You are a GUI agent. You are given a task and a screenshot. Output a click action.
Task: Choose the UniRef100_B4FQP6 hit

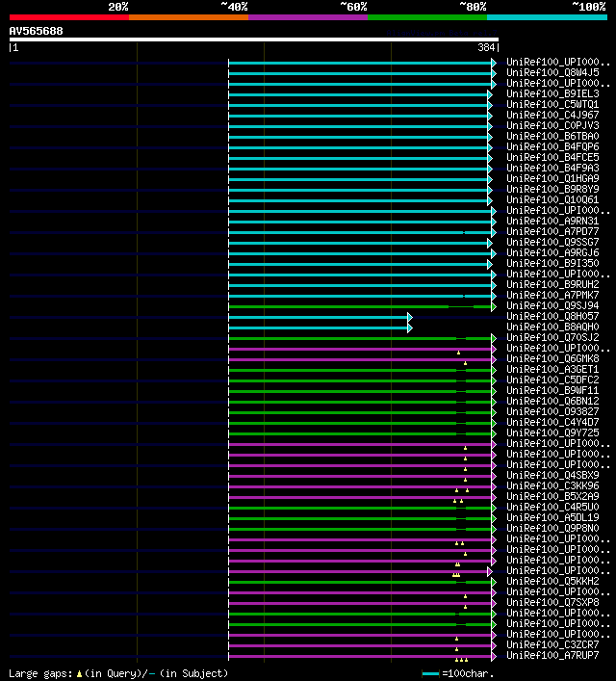(x=552, y=146)
